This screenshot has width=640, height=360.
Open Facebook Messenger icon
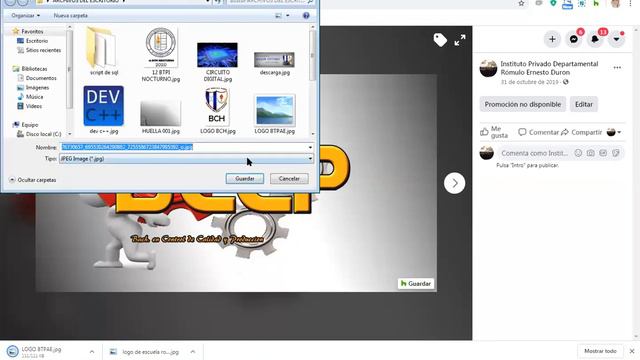(x=574, y=39)
